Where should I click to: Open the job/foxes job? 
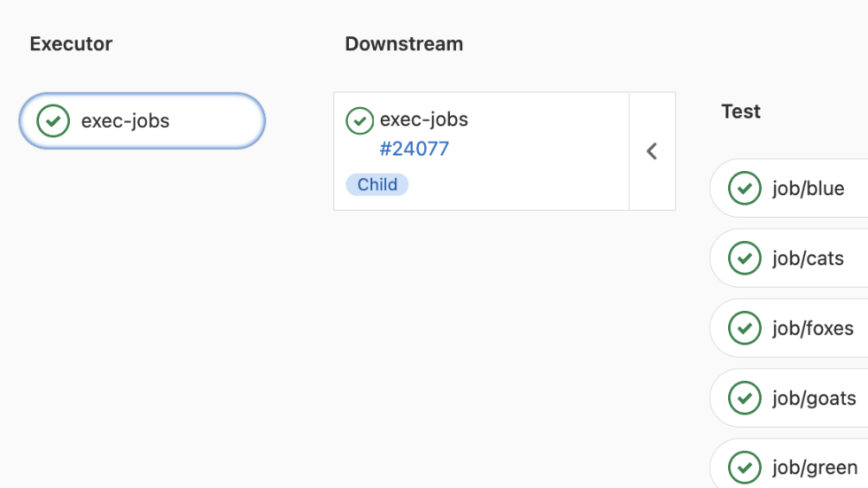pyautogui.click(x=812, y=329)
